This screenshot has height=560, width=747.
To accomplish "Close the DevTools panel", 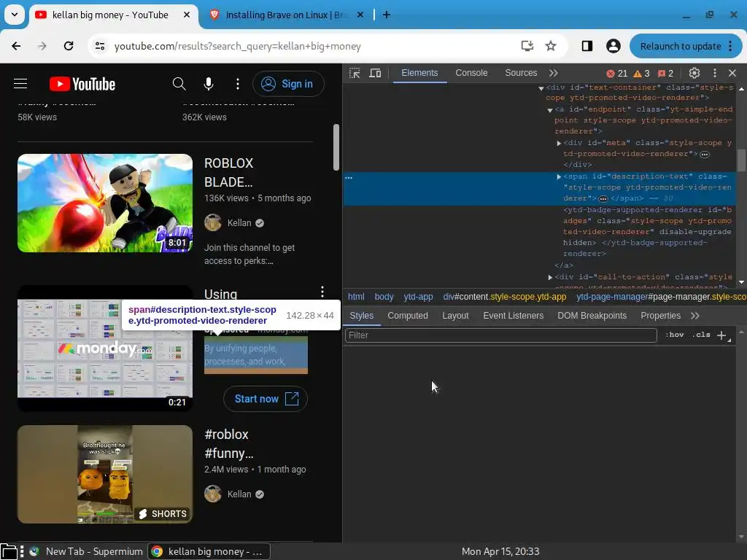I will 732,73.
